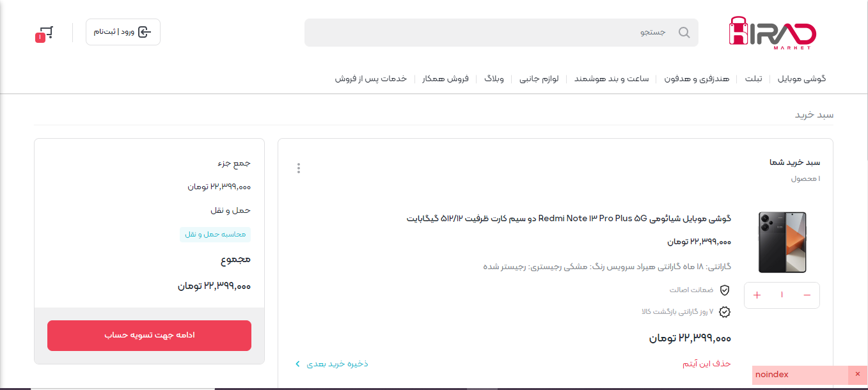Open the فروش همکار menu item
This screenshot has height=390, width=868.
coord(445,79)
